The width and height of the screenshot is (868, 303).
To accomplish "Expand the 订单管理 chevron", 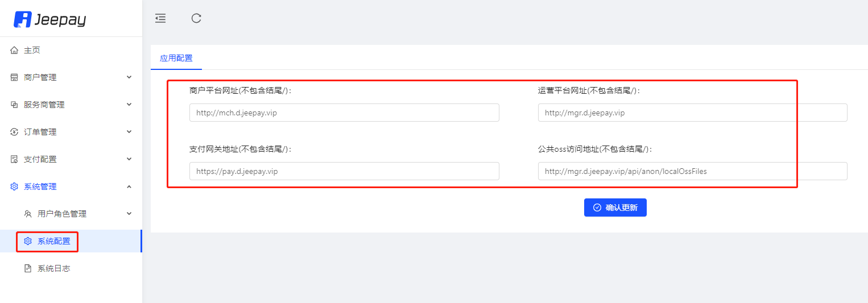I will click(129, 132).
